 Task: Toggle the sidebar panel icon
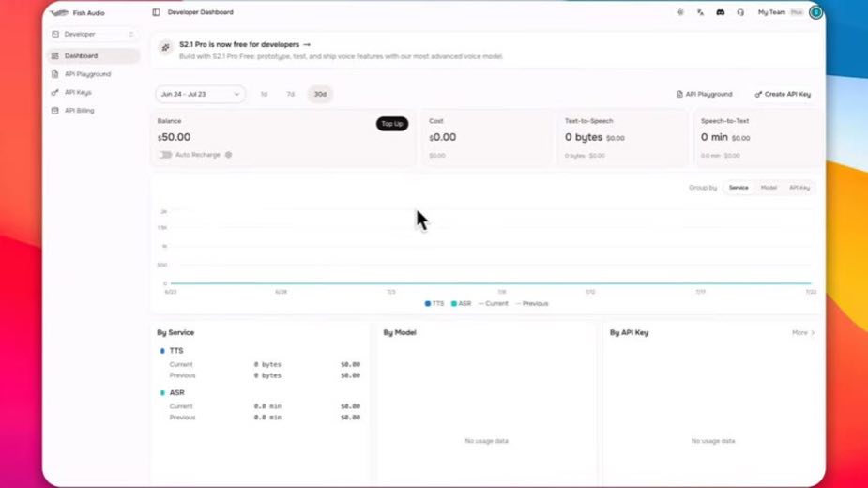click(156, 12)
